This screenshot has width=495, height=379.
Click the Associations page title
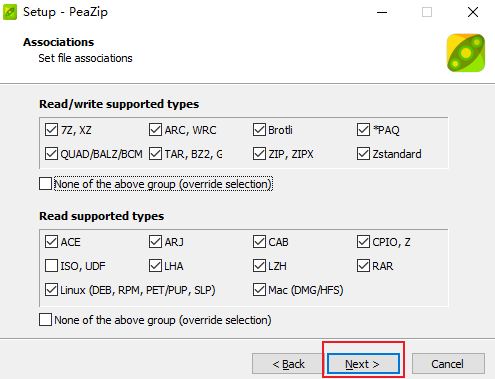point(59,42)
